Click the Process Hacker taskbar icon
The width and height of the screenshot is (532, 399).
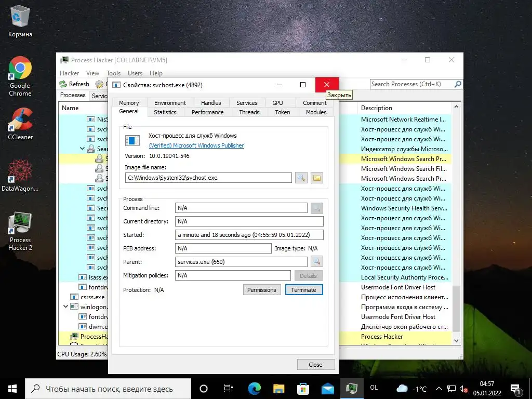click(x=352, y=389)
